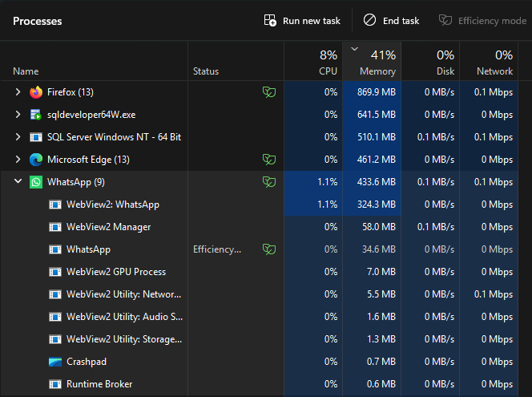The image size is (532, 397).
Task: Click the 641.5 MB memory value
Action: click(x=377, y=115)
